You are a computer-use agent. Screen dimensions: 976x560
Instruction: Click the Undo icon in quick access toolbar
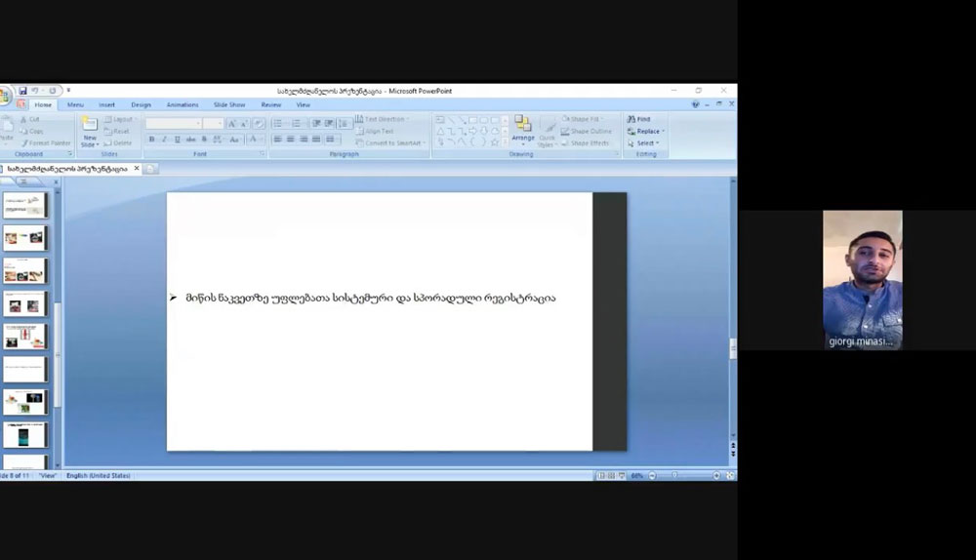point(35,91)
